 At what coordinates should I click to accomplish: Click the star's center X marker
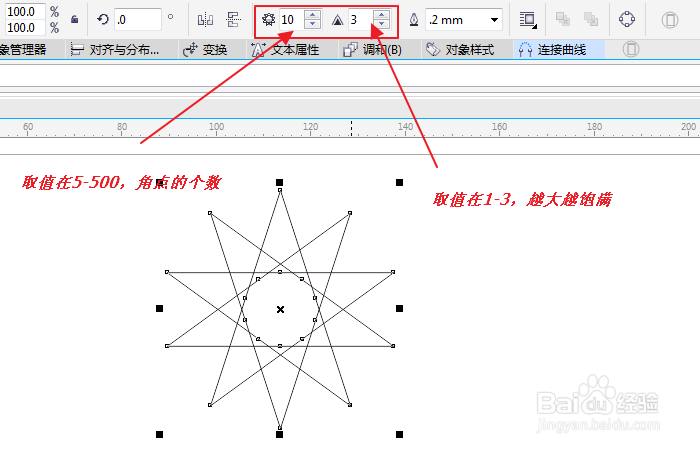(280, 309)
